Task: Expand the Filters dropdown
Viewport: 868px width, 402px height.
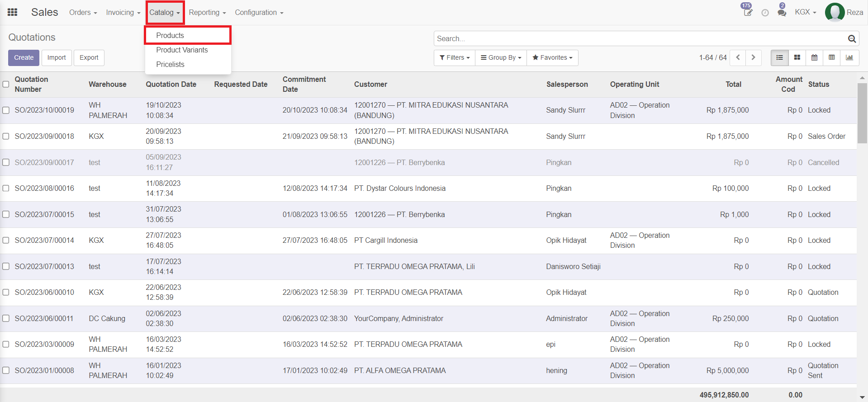Action: coord(455,57)
